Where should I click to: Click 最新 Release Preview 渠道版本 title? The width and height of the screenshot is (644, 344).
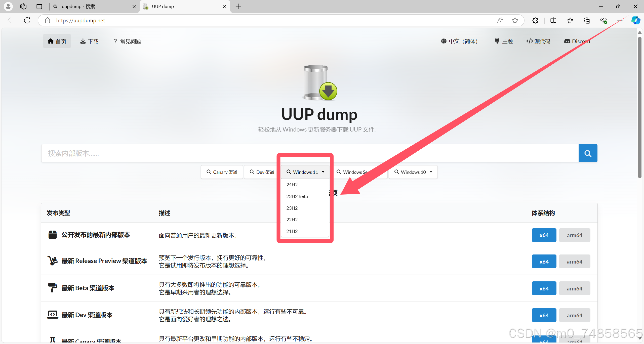(x=104, y=261)
